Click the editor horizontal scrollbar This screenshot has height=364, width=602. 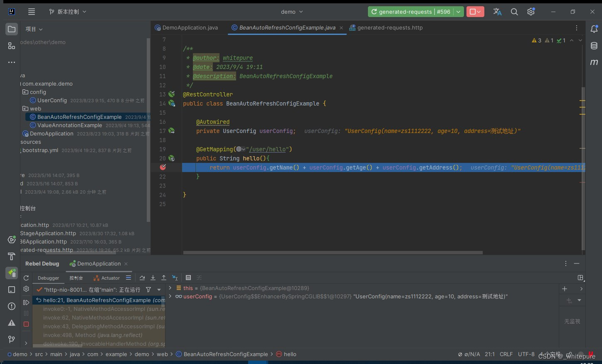[333, 252]
